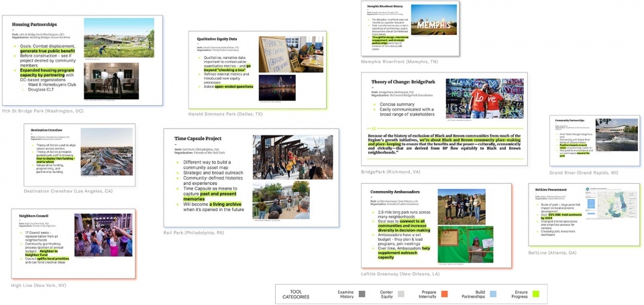Select the "Time Capsule Project" slide title
This screenshot has width=644, height=305.
coord(197,138)
